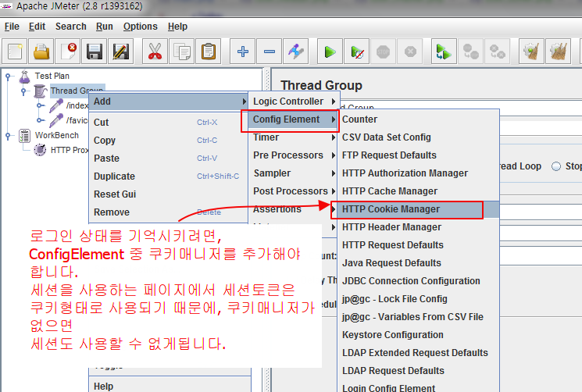Open a test plan with folder icon
This screenshot has height=392, width=582.
point(41,52)
